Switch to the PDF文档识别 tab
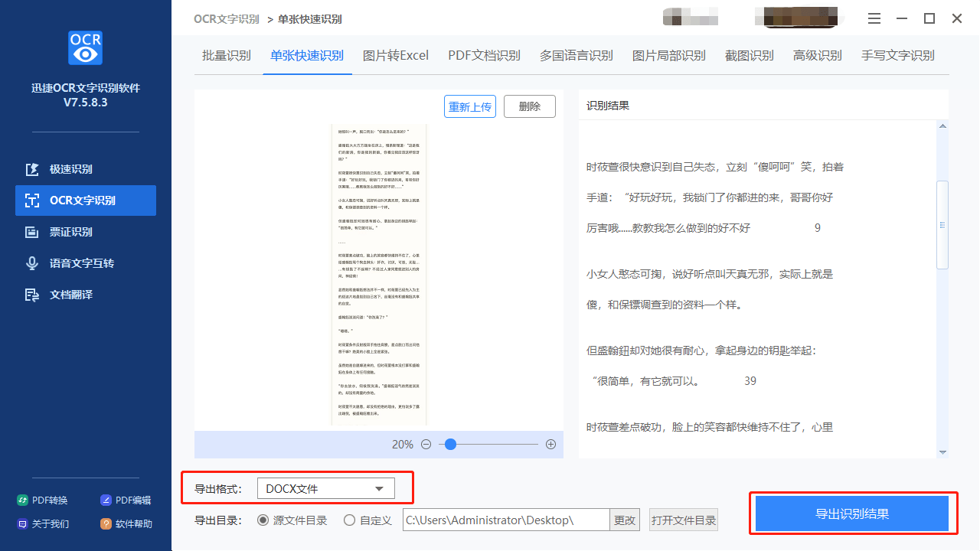The width and height of the screenshot is (980, 551). 484,56
